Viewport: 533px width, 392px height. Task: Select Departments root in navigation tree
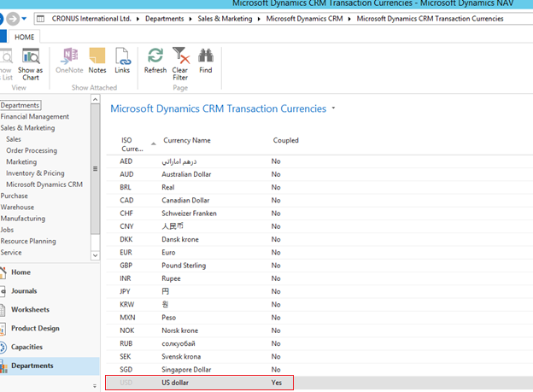pyautogui.click(x=20, y=105)
